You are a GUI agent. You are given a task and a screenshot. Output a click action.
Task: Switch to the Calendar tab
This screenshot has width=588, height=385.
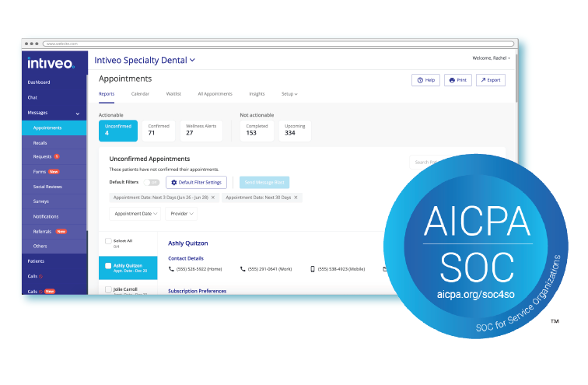[140, 94]
